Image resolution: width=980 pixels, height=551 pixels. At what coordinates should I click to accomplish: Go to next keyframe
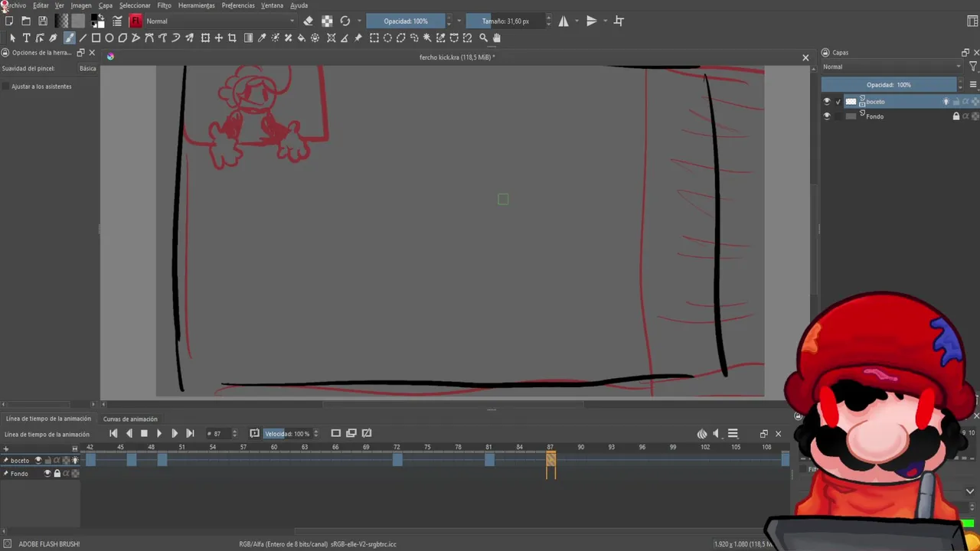tap(190, 433)
